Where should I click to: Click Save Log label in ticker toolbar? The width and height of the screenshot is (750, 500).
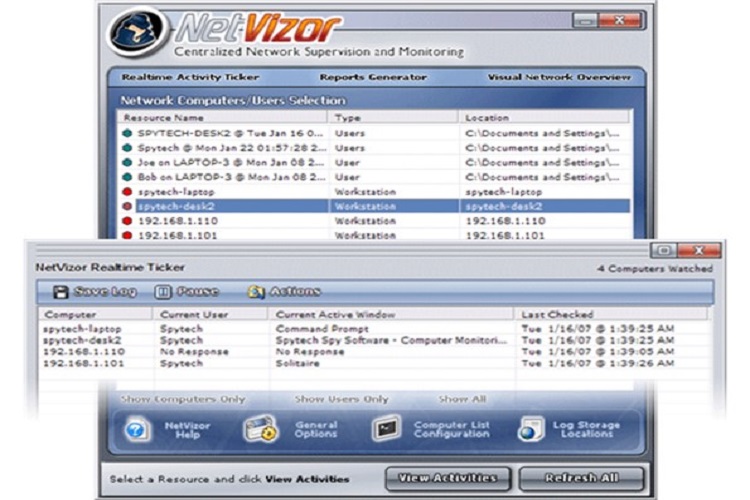pos(105,292)
